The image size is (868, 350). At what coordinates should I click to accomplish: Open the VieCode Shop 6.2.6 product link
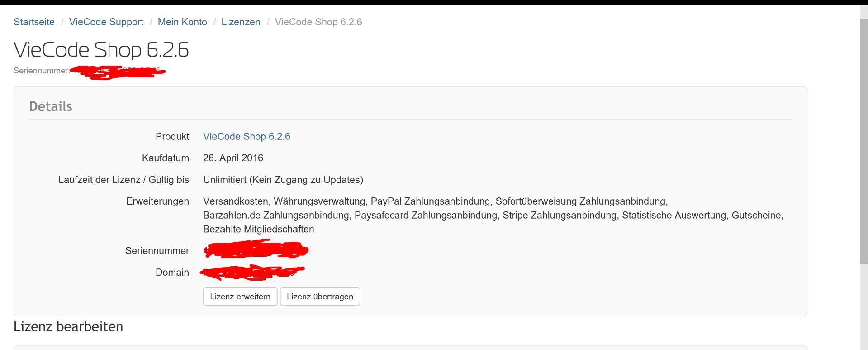pyautogui.click(x=247, y=137)
